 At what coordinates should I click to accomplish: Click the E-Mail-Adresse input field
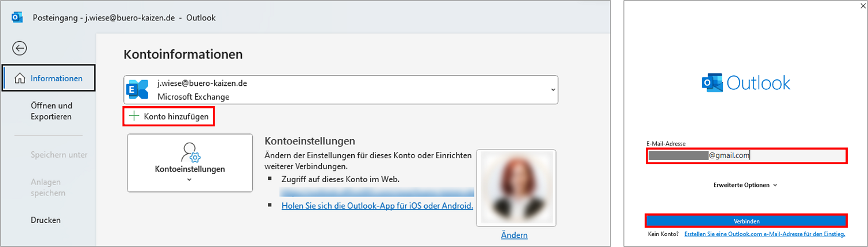coord(746,155)
